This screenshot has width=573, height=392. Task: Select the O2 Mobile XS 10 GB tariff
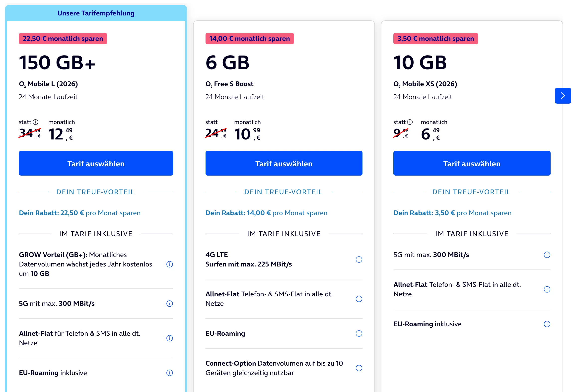coord(472,163)
